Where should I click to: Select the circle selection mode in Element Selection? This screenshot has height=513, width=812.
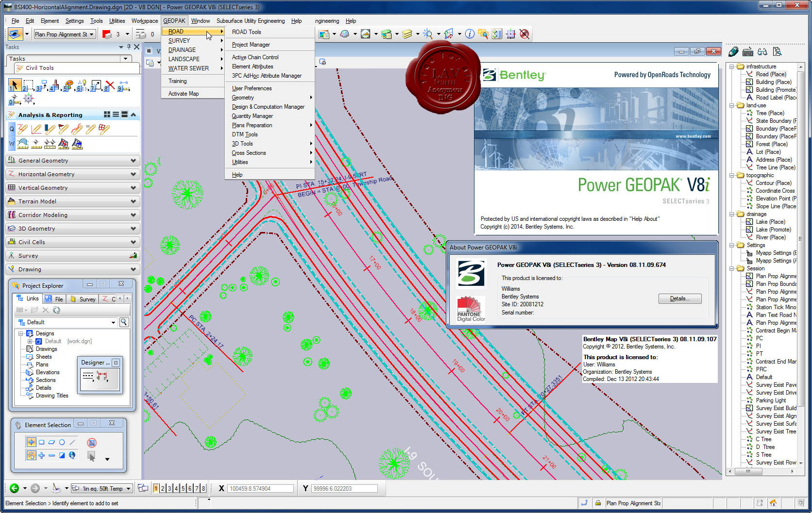(x=62, y=442)
